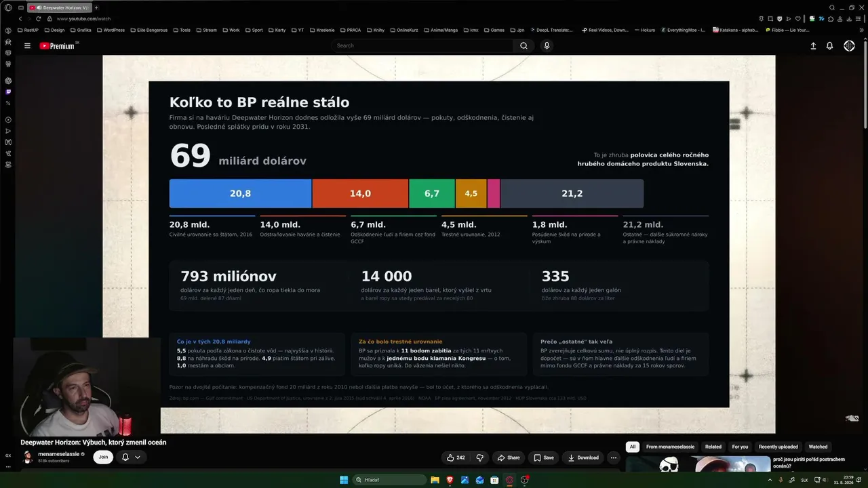Screen dimensions: 868x488
Task: Open Brave browser from the taskbar
Action: click(450, 480)
